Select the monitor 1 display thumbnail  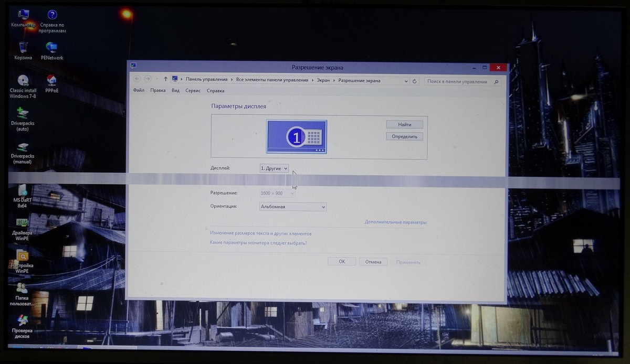click(x=297, y=137)
